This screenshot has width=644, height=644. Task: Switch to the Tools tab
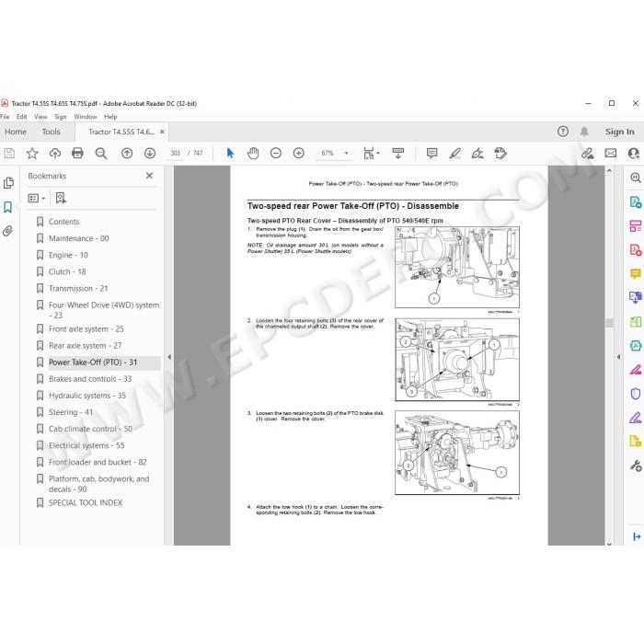(51, 132)
